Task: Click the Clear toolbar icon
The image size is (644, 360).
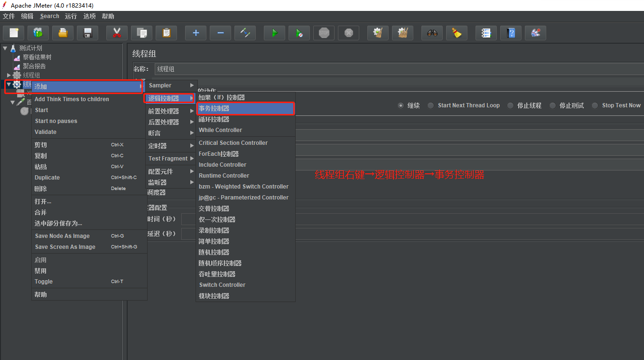Action: click(x=378, y=33)
